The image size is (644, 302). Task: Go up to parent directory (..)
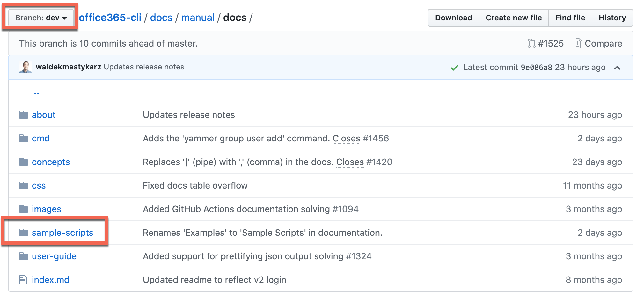click(x=36, y=93)
